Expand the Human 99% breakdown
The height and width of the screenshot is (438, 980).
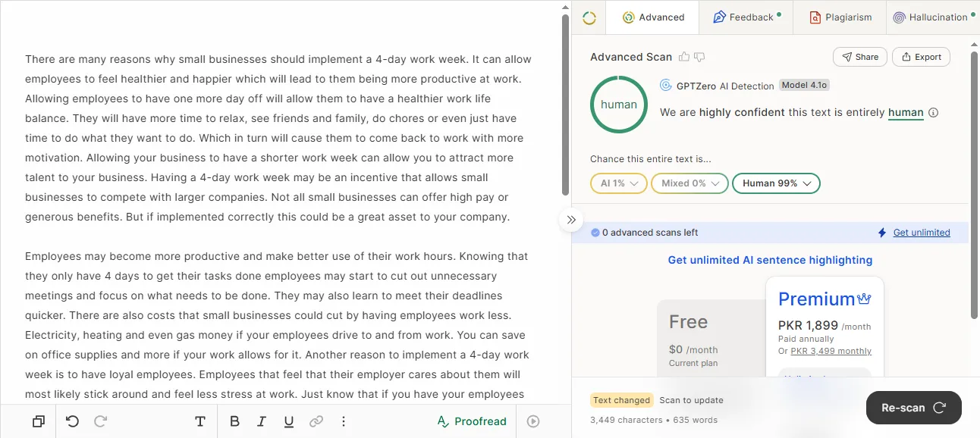tap(776, 183)
